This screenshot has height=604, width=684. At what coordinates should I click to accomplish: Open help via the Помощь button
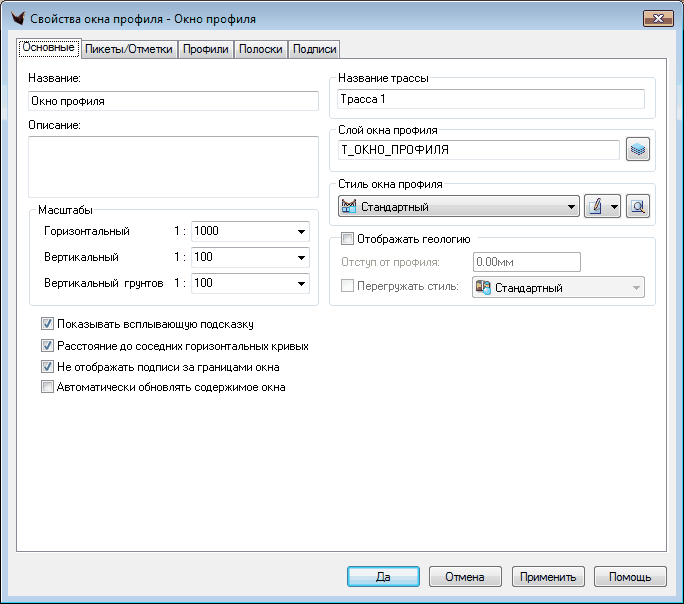point(630,577)
